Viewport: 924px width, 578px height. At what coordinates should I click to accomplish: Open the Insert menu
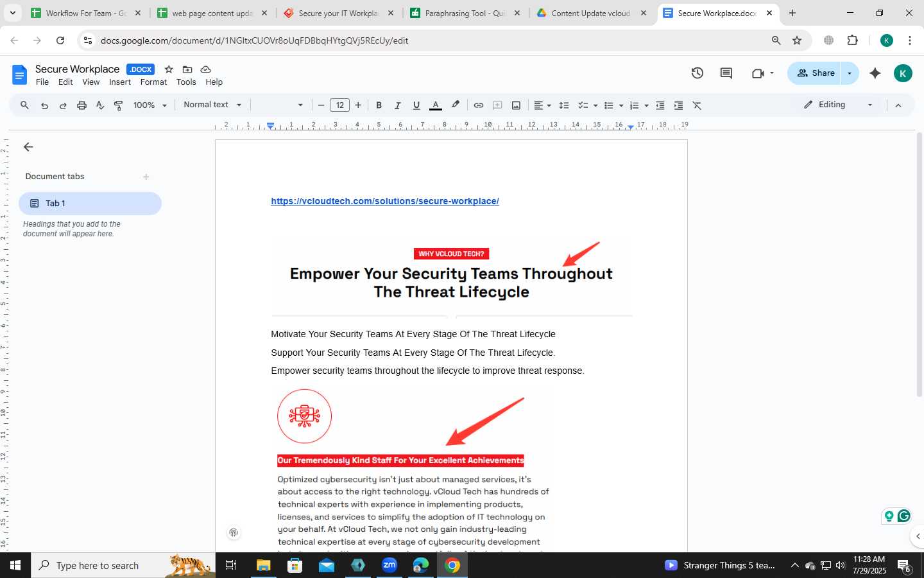(120, 82)
